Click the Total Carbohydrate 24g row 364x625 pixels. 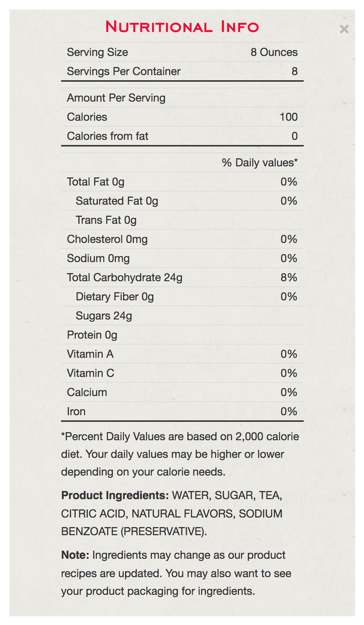coord(182,278)
